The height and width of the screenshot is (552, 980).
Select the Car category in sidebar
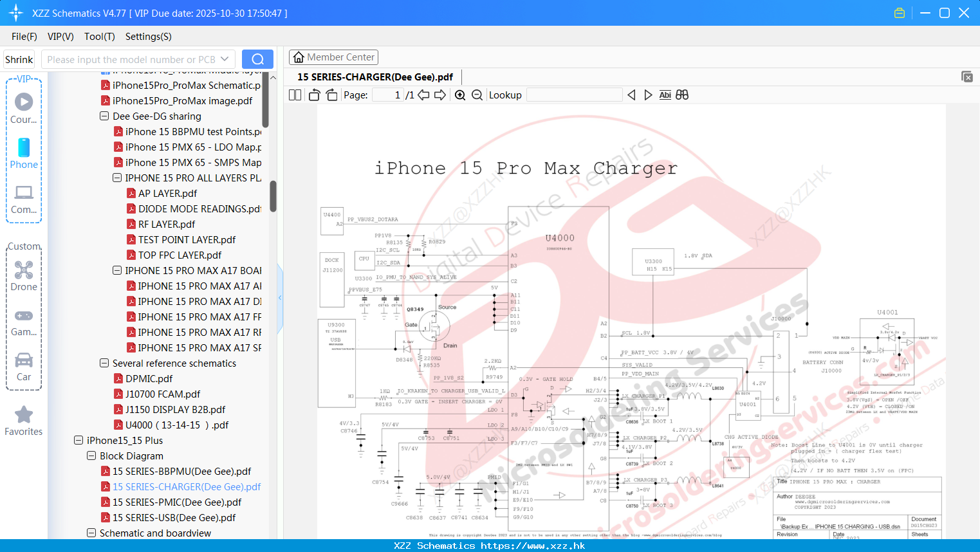point(24,367)
